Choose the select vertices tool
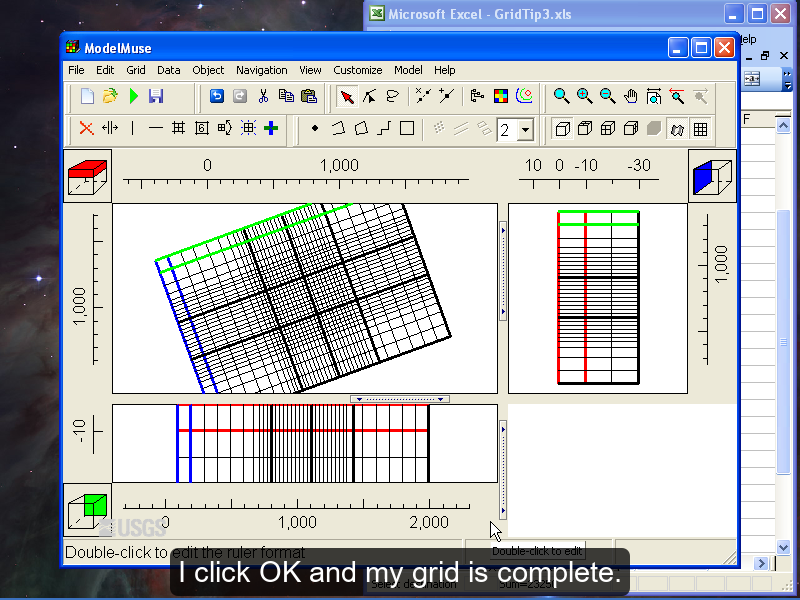 [x=369, y=96]
